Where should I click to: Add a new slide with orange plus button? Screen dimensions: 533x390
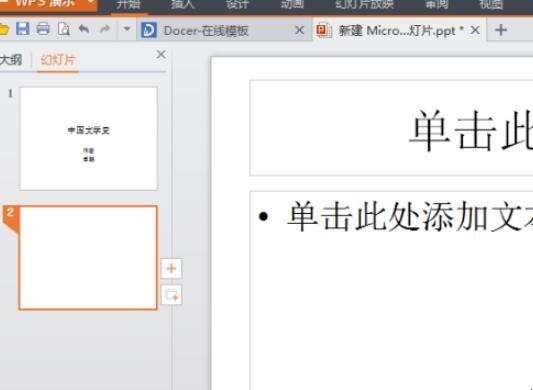171,269
